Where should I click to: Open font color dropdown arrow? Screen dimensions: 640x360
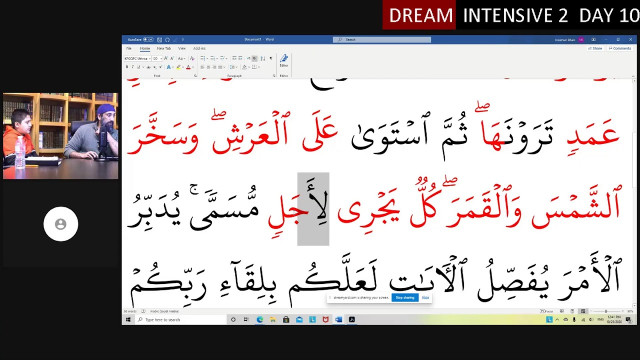click(193, 67)
